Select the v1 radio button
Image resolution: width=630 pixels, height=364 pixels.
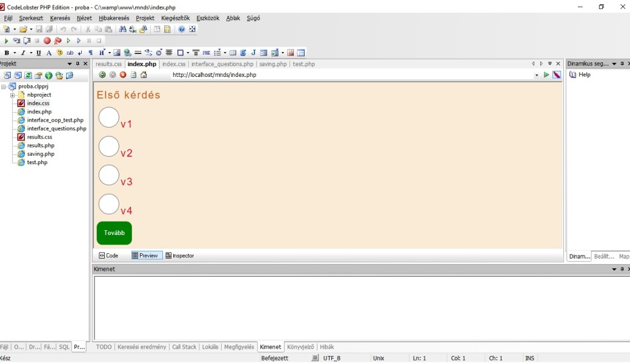click(109, 117)
